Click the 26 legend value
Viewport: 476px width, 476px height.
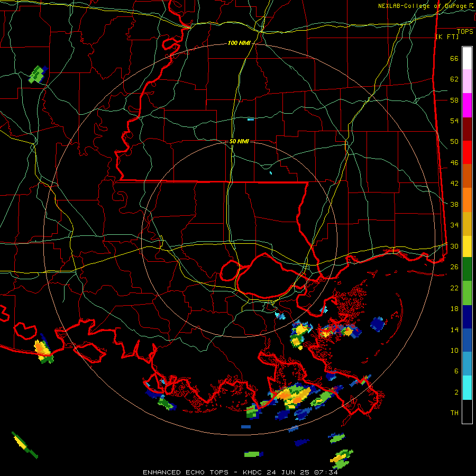click(x=454, y=267)
